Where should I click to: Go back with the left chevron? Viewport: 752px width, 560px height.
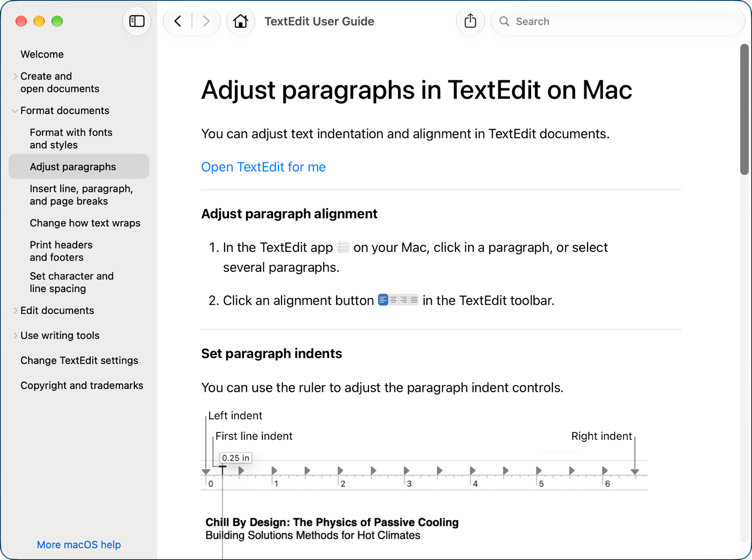click(x=178, y=21)
